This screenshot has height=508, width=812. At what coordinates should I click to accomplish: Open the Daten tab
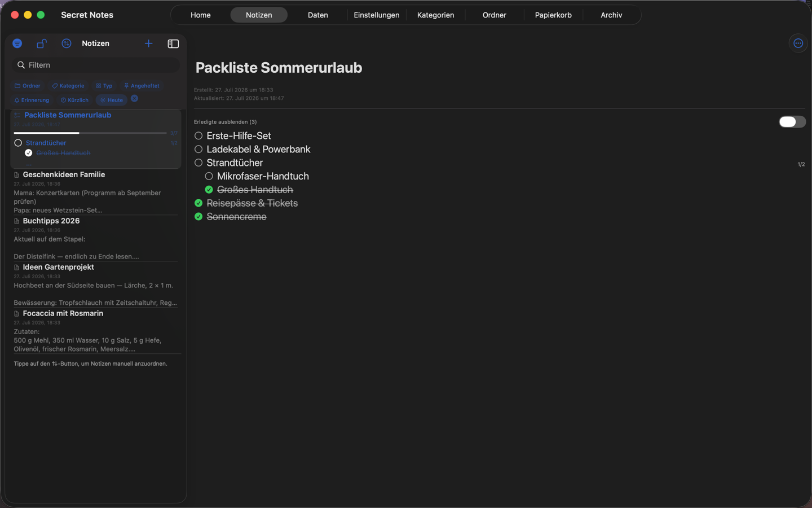[x=317, y=15]
